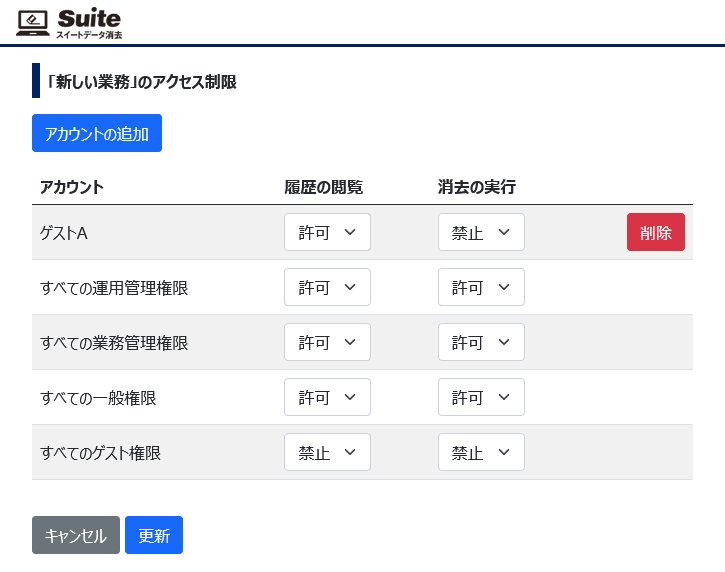Screen dimensions: 725x572
Task: Expand すべての運用管理権限 履歴の閲覧 dropdown
Action: pyautogui.click(x=327, y=287)
